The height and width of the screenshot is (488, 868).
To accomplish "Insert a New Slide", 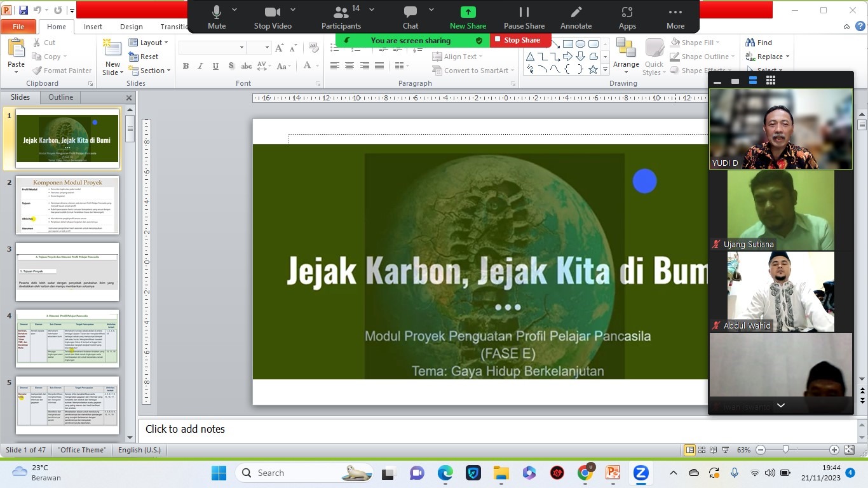I will click(x=112, y=57).
